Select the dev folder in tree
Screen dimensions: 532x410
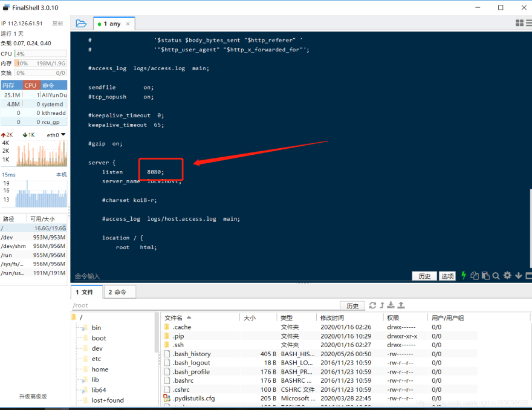[97, 348]
